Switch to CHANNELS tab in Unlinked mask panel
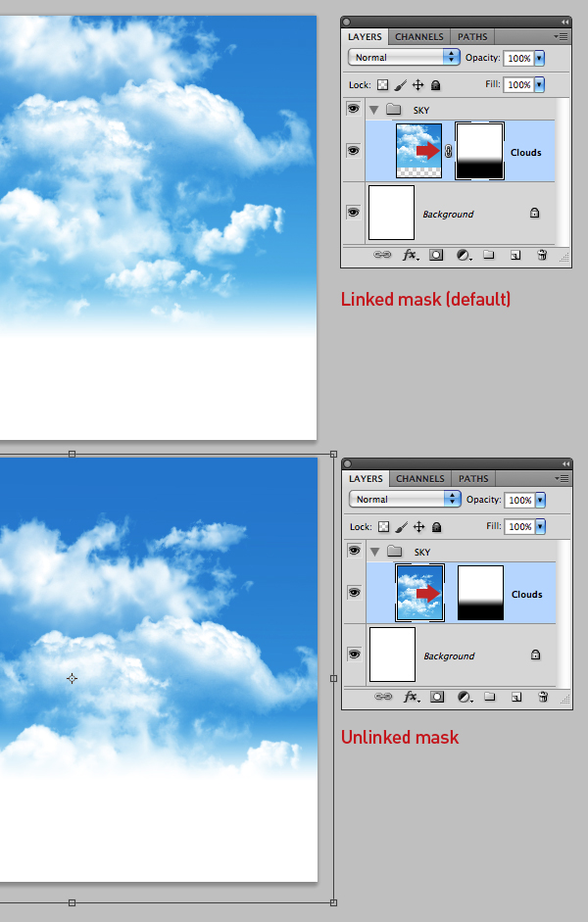The height and width of the screenshot is (922, 588). tap(420, 479)
